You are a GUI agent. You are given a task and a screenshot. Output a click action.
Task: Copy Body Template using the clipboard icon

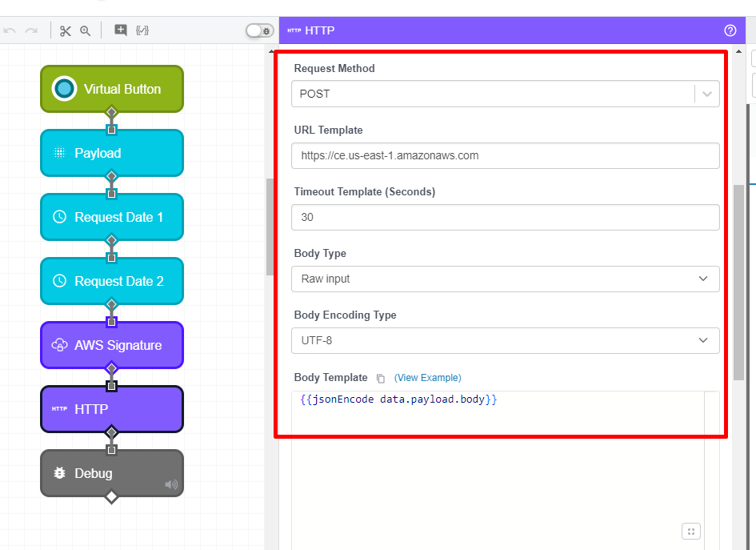(x=381, y=378)
